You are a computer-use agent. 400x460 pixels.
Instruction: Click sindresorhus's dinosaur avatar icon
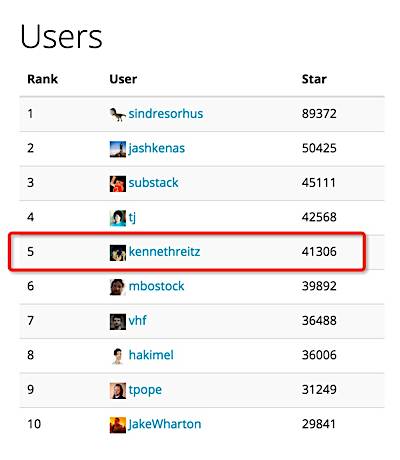pyautogui.click(x=118, y=114)
